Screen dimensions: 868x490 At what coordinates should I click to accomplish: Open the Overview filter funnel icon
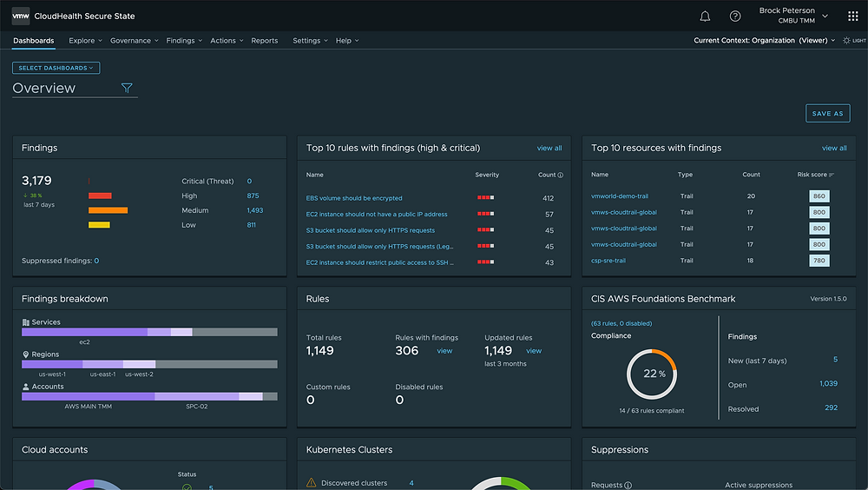[x=127, y=88]
